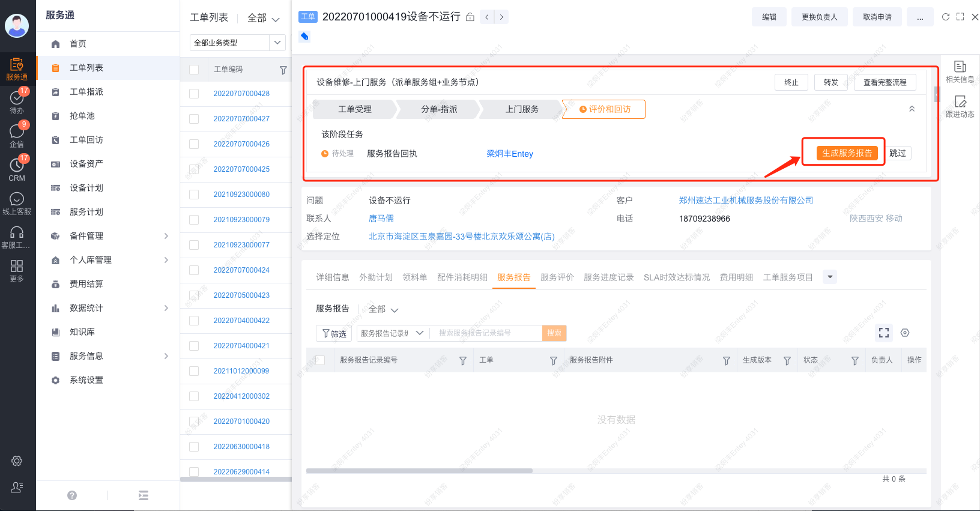
Task: Click horizontal scrollbar under report table
Action: [x=419, y=471]
